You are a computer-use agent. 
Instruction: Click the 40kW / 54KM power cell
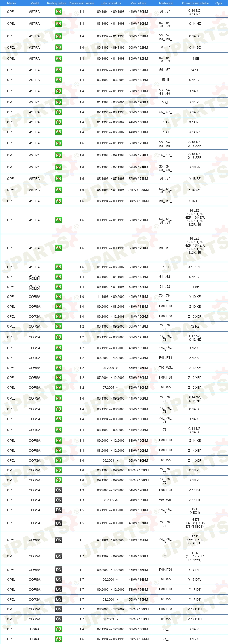click(x=138, y=297)
